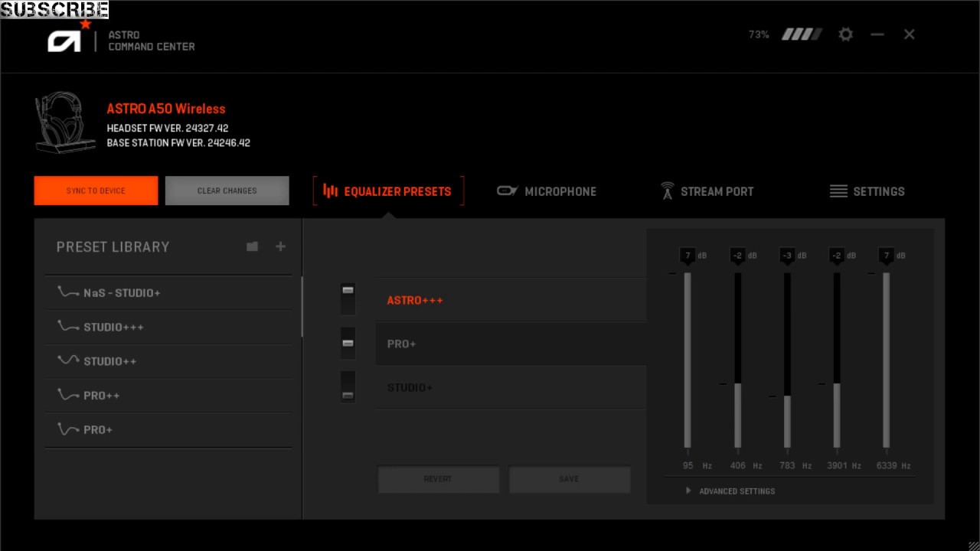Select PRO+ preset in library list

click(168, 430)
